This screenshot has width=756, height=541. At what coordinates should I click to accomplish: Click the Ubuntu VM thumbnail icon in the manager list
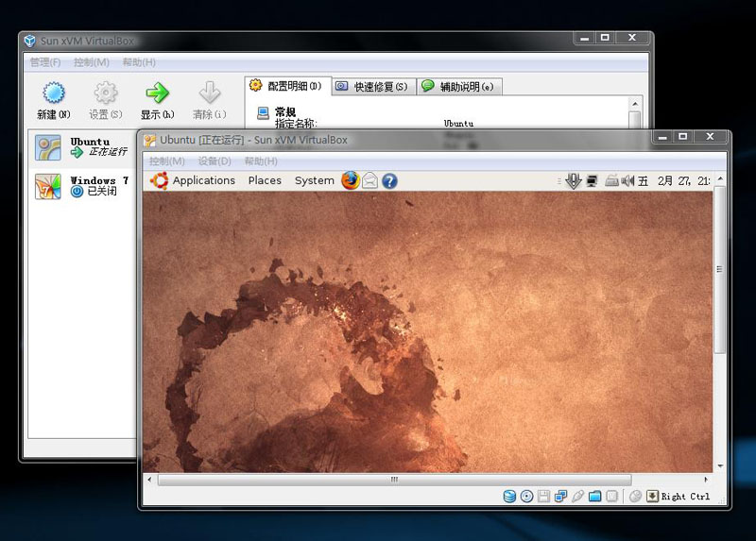tap(48, 147)
